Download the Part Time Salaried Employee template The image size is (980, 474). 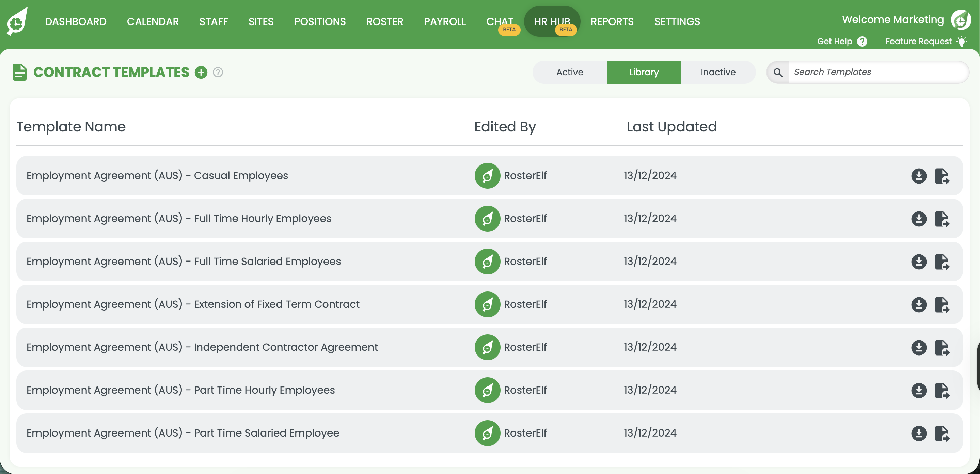919,433
